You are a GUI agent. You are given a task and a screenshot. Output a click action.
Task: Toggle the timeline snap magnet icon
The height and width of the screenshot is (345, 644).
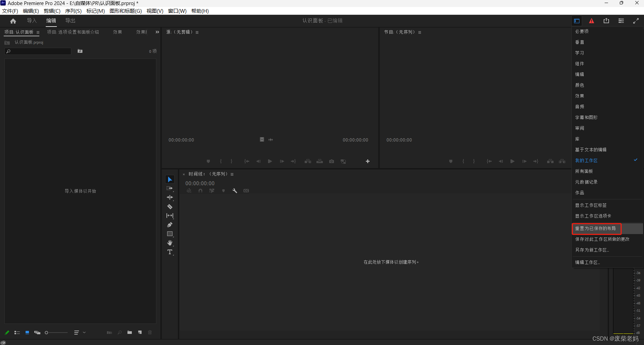click(x=200, y=191)
